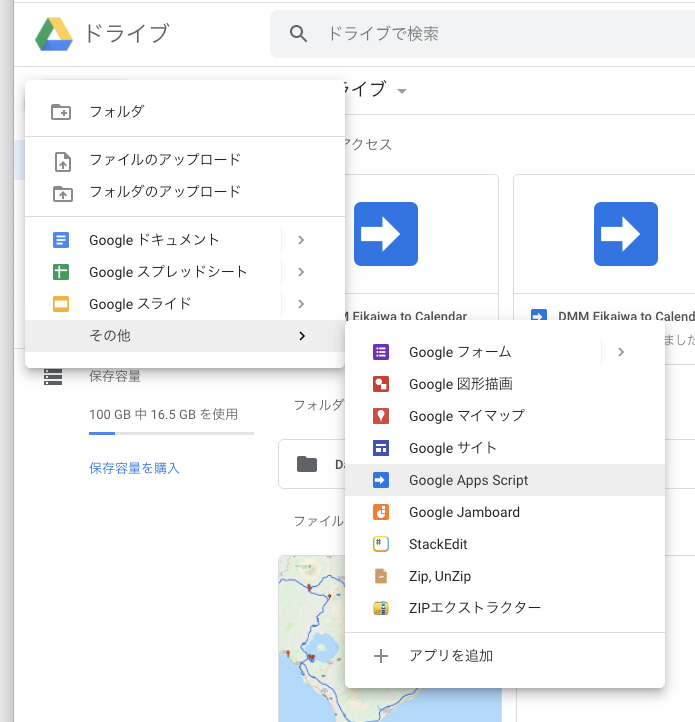695x722 pixels.
Task: Select Zip, UnZip from the submenu
Action: click(505, 576)
